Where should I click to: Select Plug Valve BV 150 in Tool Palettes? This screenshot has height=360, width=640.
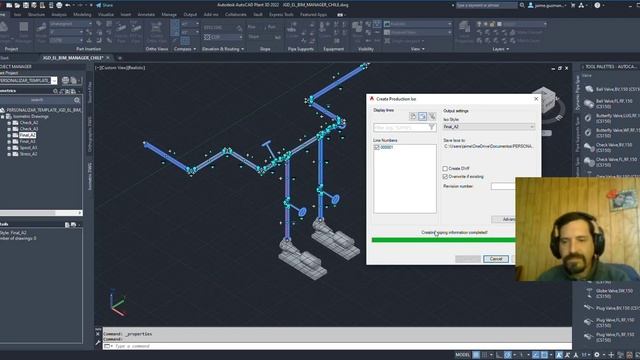(x=611, y=308)
